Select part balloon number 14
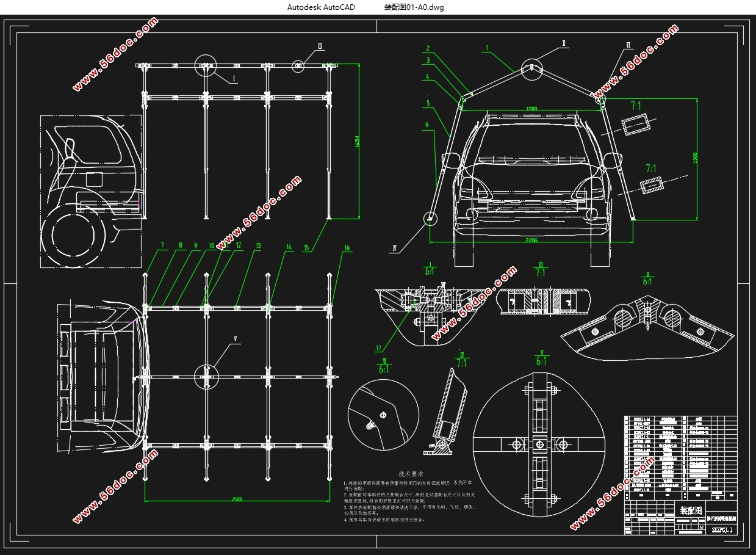The width and height of the screenshot is (756, 555). (289, 247)
